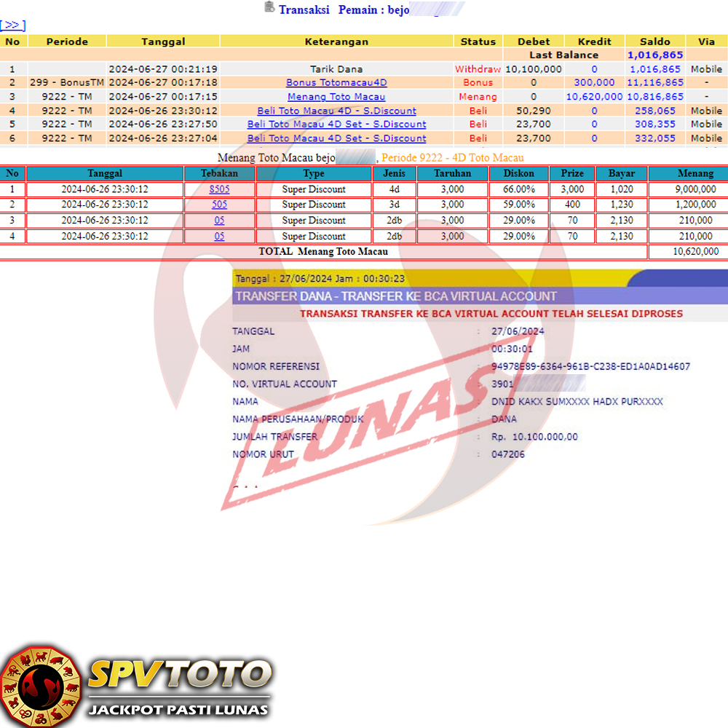Click the Keterangan column header
Image resolution: width=728 pixels, height=728 pixels.
[336, 41]
